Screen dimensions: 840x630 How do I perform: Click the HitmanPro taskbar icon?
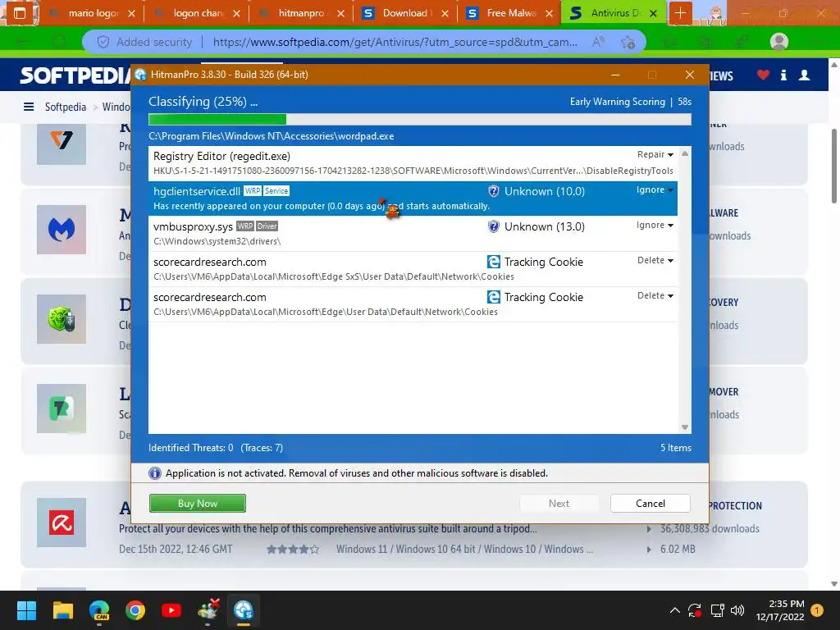point(243,610)
